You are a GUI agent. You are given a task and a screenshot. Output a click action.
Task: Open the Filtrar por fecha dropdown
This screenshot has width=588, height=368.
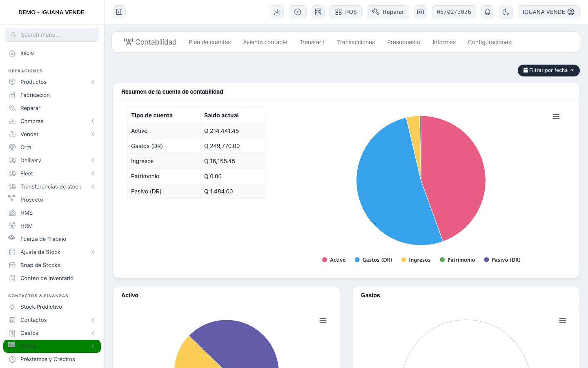549,70
